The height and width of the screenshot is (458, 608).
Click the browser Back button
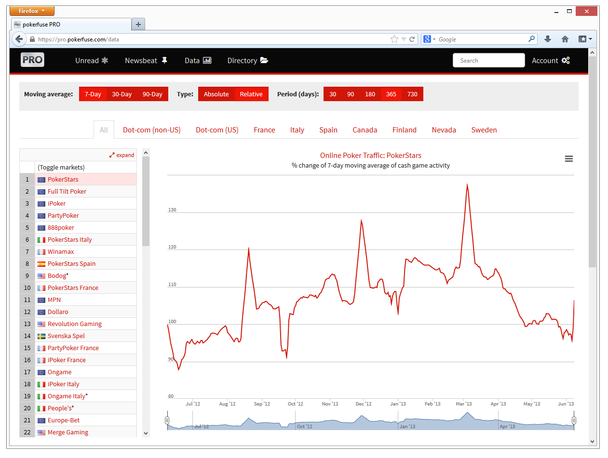point(19,39)
